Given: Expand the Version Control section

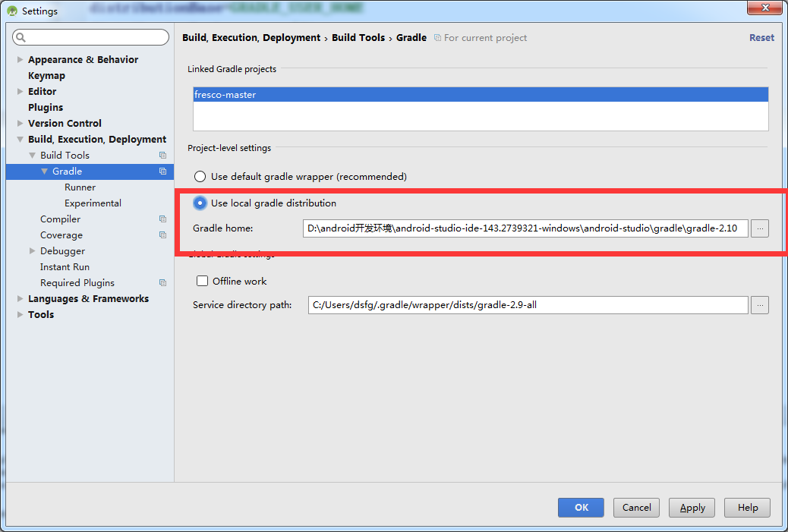Looking at the screenshot, I should click(20, 123).
